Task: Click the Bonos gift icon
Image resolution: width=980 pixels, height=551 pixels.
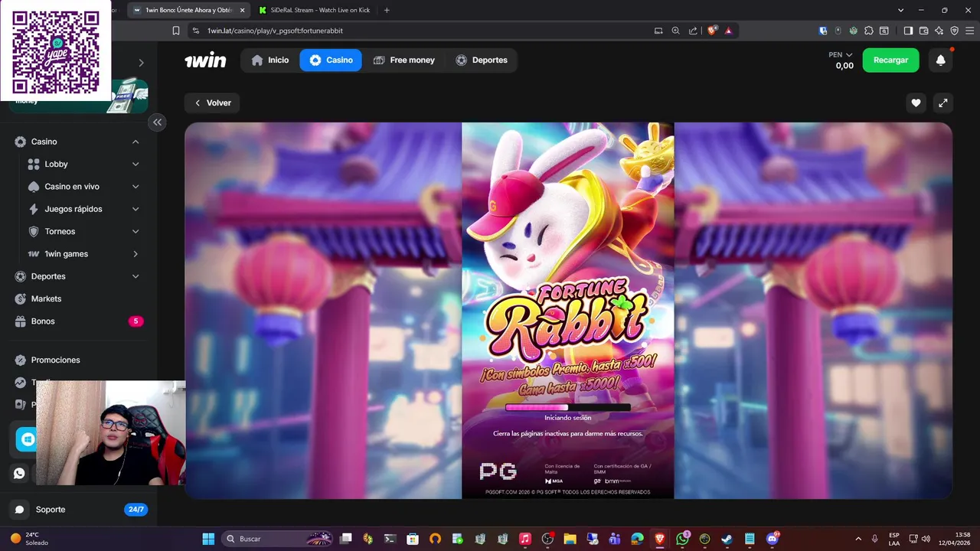Action: point(21,321)
